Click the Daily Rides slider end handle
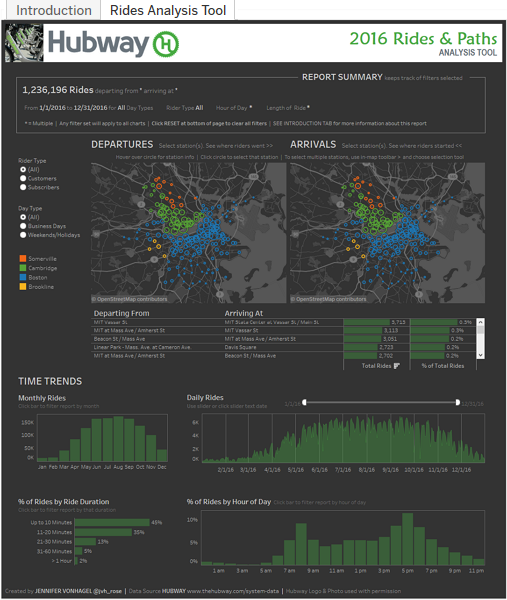This screenshot has height=600, width=507. 458,402
